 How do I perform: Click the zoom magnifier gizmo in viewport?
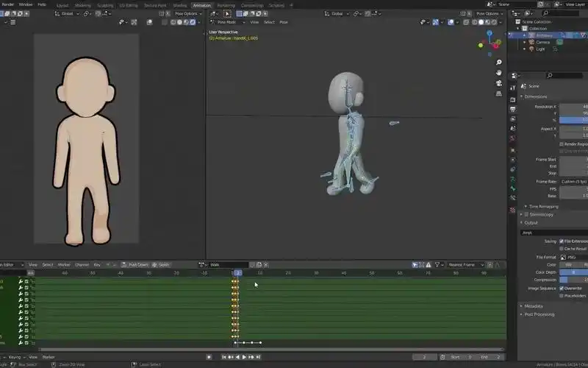[499, 63]
